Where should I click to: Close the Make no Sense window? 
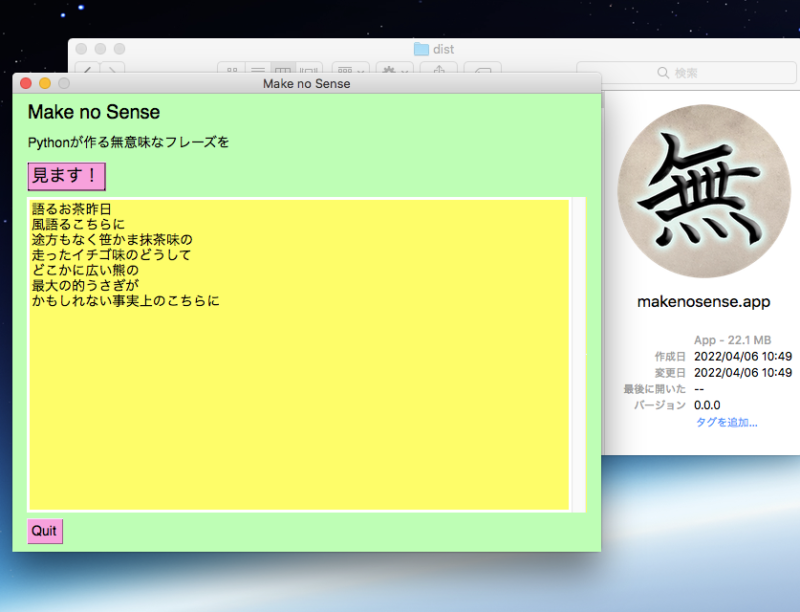pyautogui.click(x=26, y=84)
